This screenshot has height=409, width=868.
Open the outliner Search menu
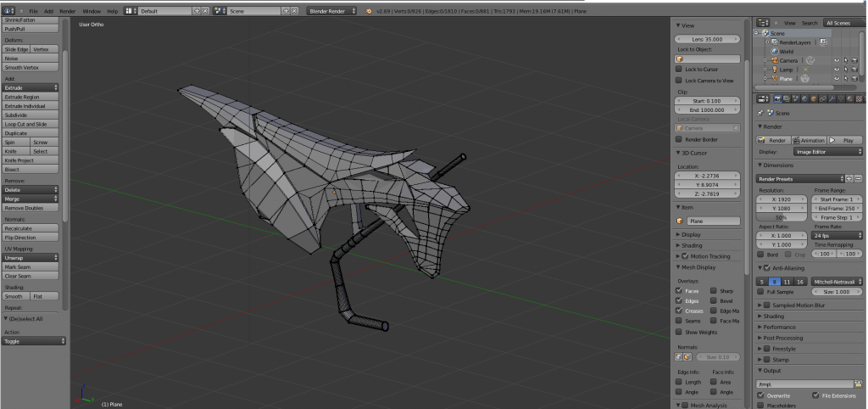pos(810,23)
